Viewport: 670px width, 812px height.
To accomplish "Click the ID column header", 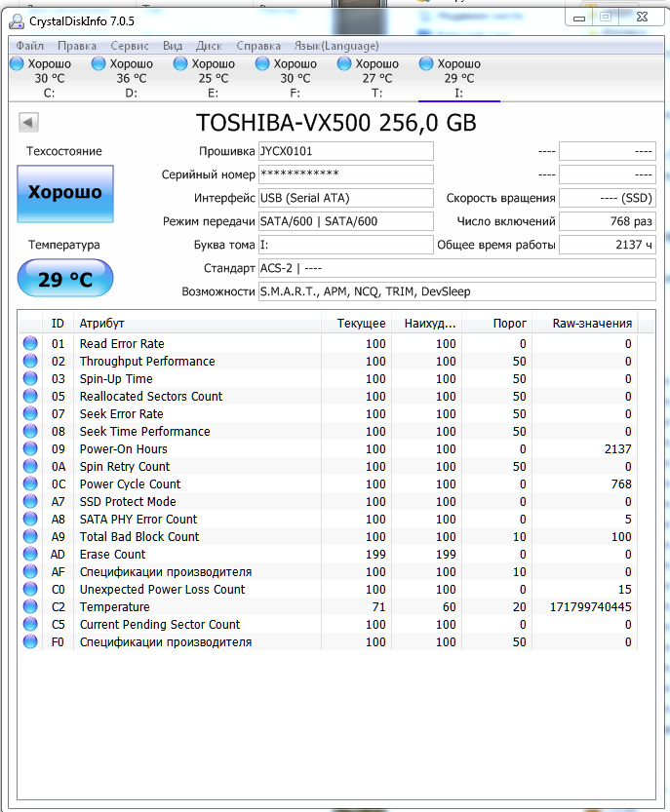I will pos(58,324).
